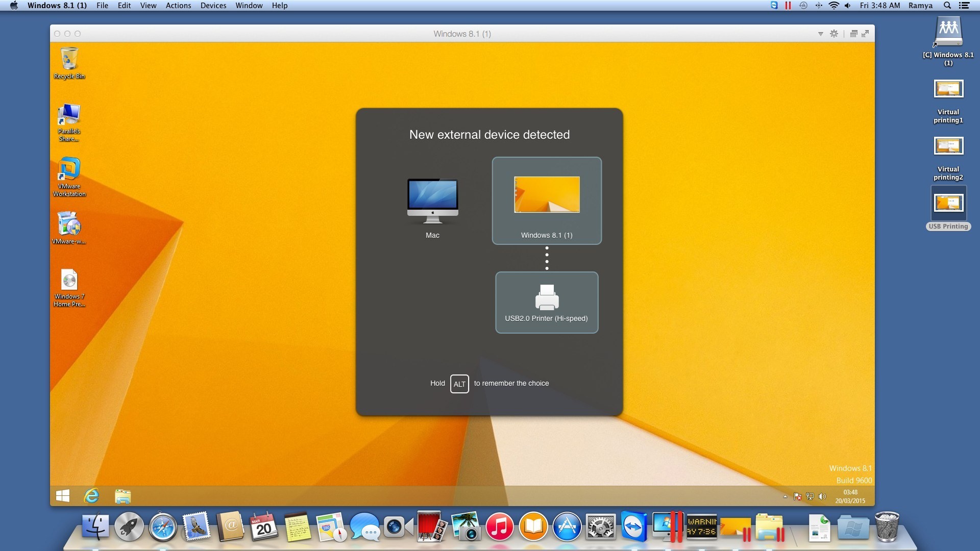980x551 pixels.
Task: Open the Windows 8.1 (1) application menu
Action: 57,6
